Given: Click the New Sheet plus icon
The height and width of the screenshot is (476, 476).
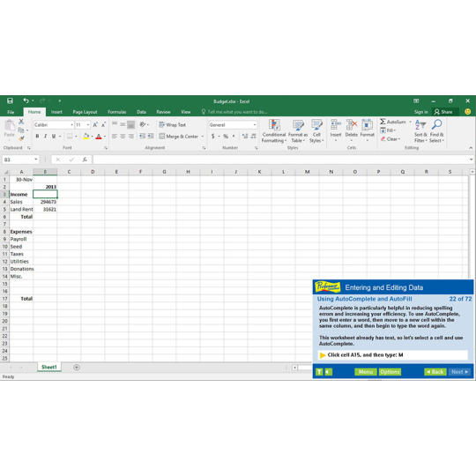Looking at the screenshot, I should [x=77, y=368].
